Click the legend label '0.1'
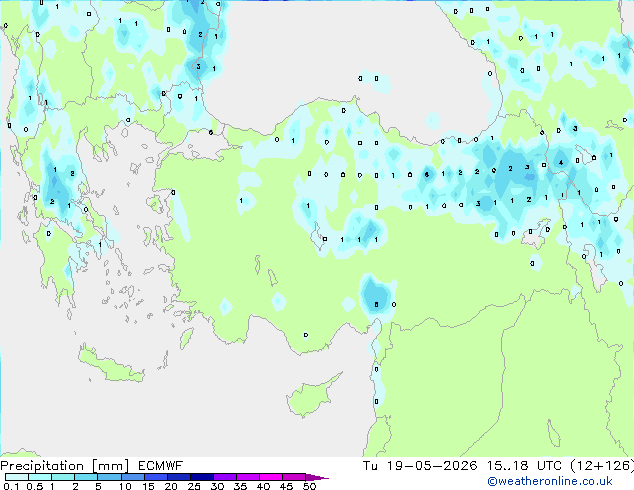 tap(11, 486)
